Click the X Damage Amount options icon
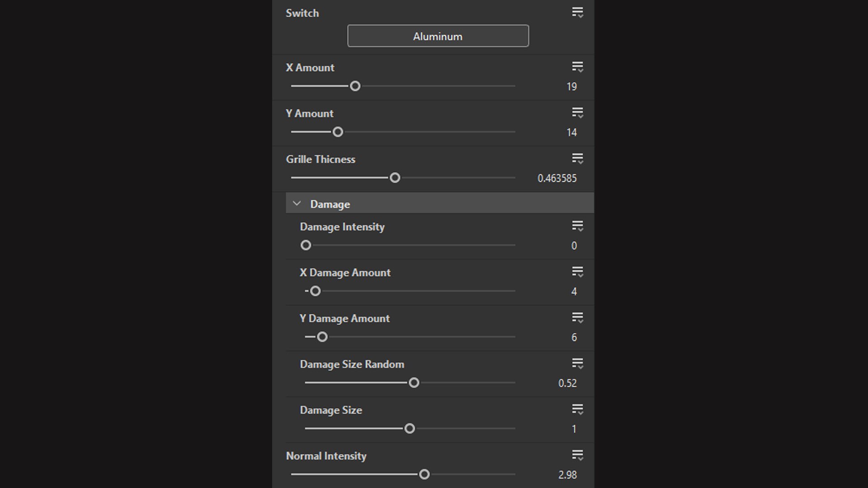Viewport: 868px width, 488px height. click(x=577, y=272)
